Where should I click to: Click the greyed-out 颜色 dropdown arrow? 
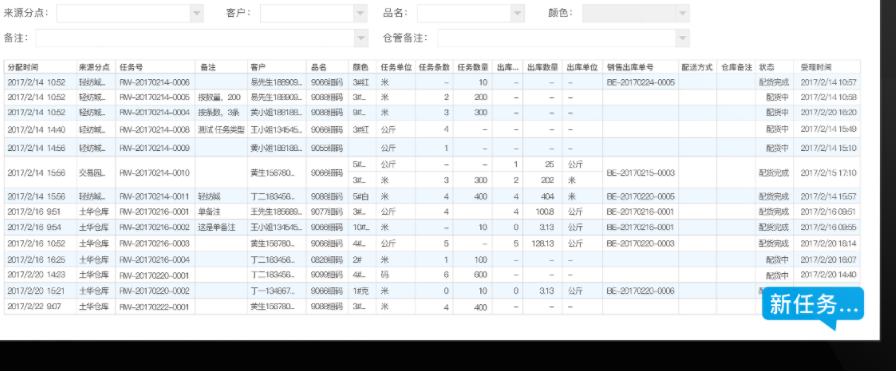tap(682, 13)
